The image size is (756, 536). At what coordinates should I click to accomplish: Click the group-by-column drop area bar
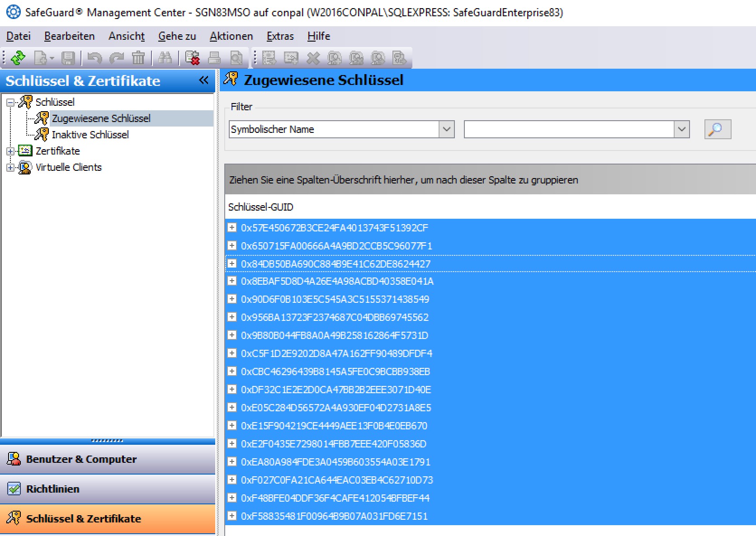click(490, 179)
